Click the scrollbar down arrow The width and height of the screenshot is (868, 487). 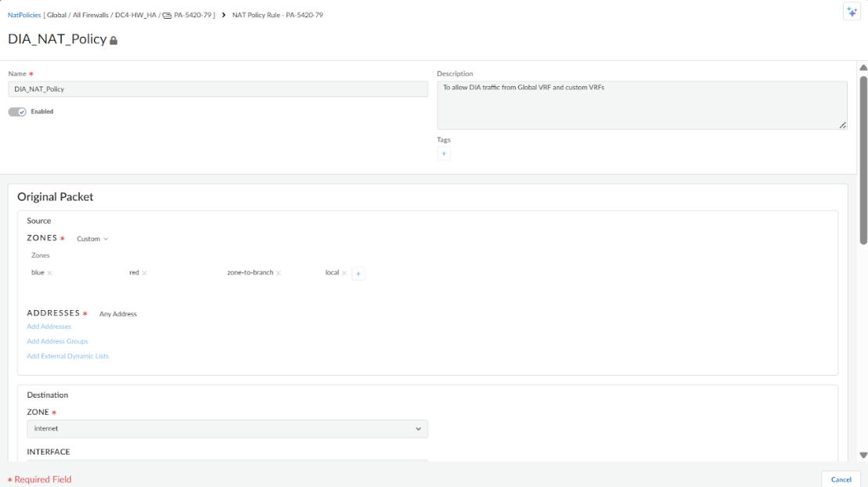point(863,455)
